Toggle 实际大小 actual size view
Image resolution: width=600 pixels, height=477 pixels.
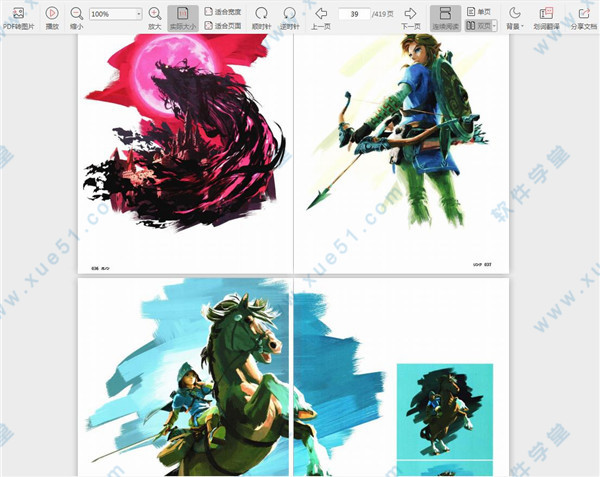pyautogui.click(x=183, y=18)
